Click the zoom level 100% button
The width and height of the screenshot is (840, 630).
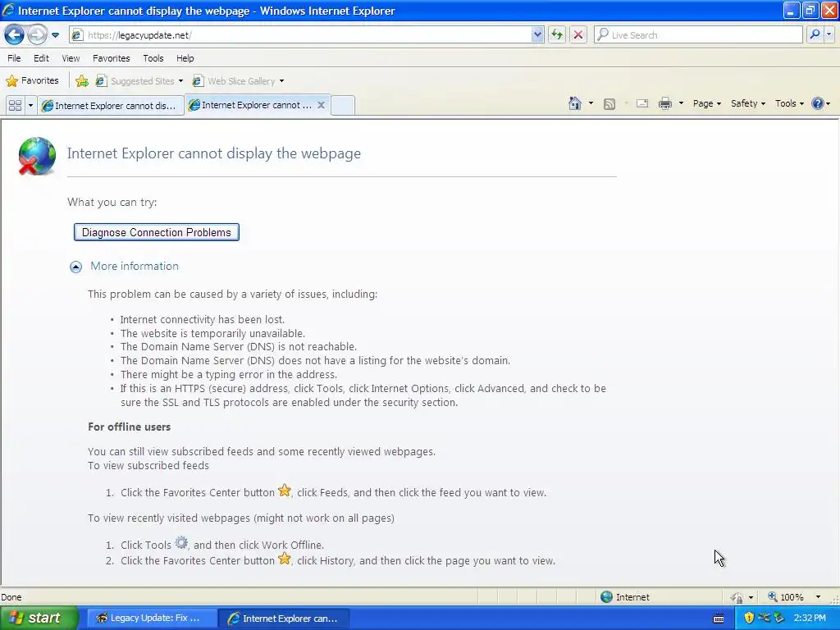[x=785, y=597]
